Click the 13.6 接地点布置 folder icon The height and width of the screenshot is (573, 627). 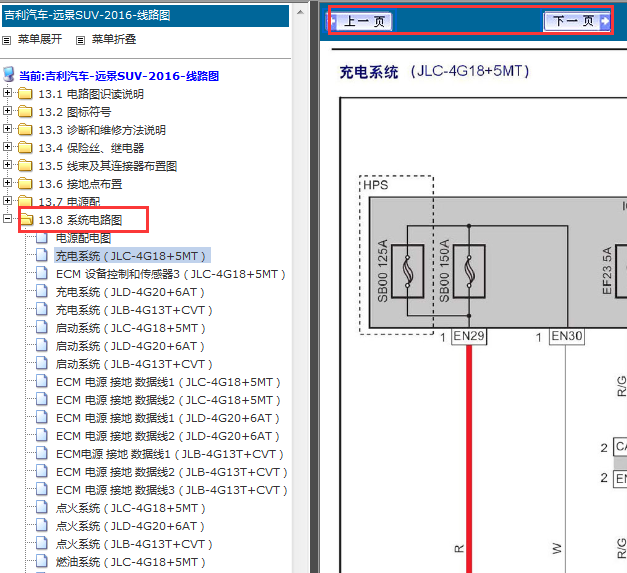(25, 184)
